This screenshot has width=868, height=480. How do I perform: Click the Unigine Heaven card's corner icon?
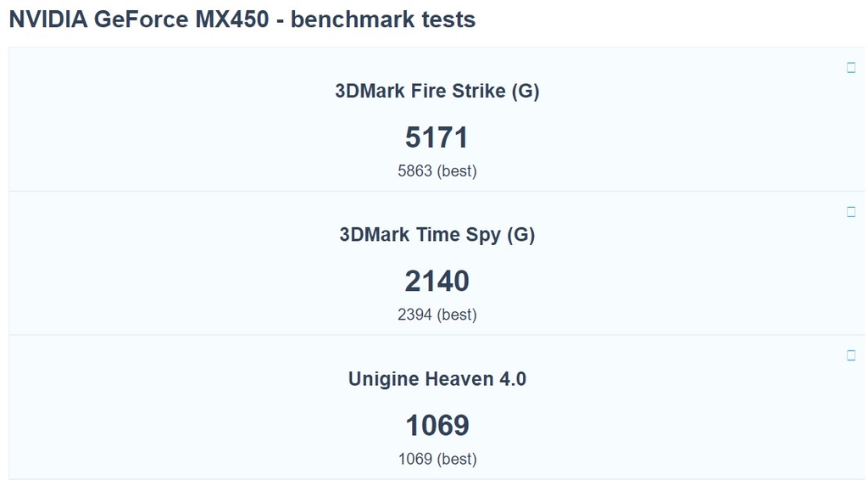[851, 355]
